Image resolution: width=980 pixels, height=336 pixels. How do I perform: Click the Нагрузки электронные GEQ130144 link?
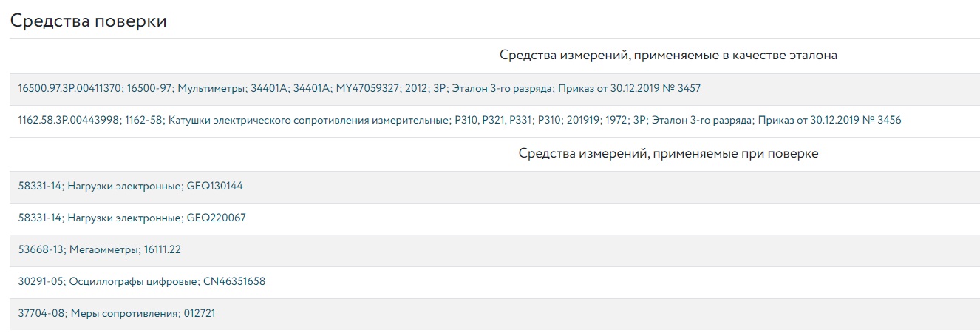point(130,187)
